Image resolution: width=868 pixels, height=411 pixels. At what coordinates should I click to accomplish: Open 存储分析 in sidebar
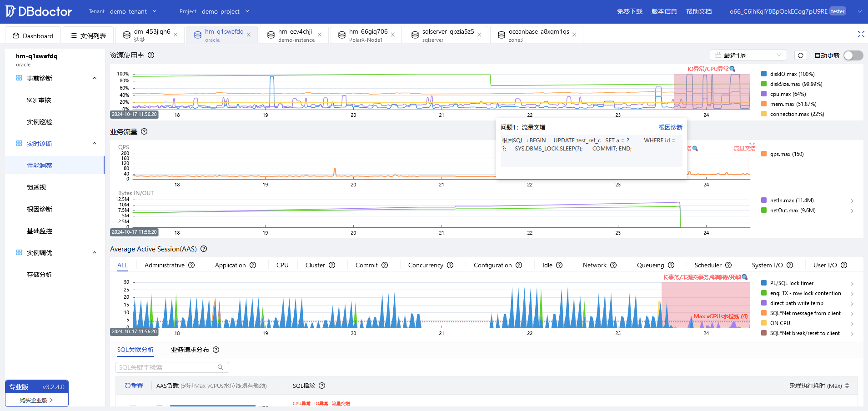(x=40, y=275)
